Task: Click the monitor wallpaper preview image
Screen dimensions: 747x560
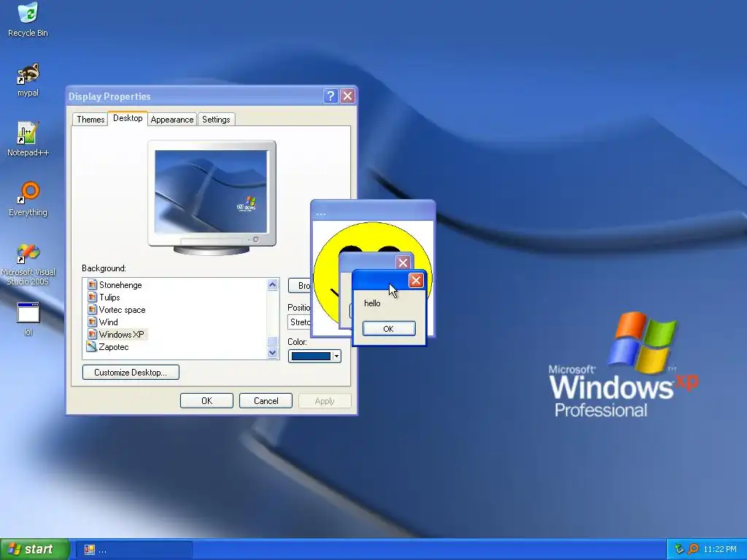Action: pyautogui.click(x=212, y=192)
